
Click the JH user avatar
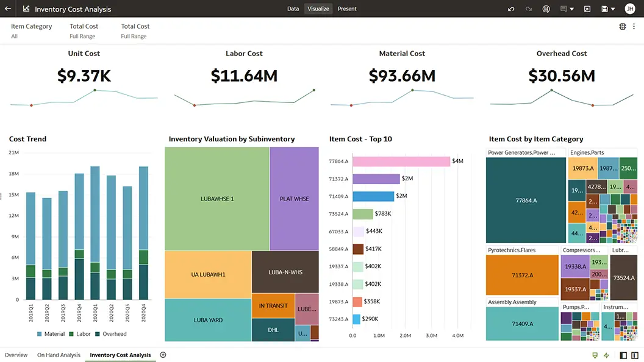coord(630,9)
